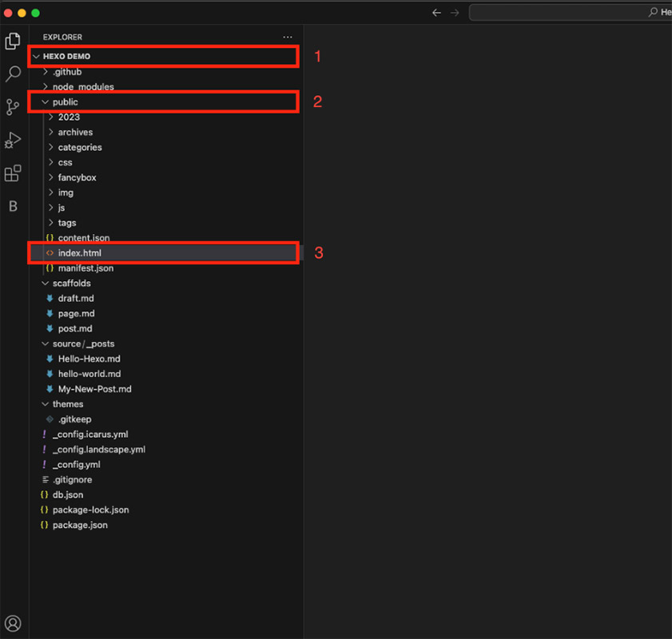Open the Accounts menu icon
Viewport: 672px width, 639px height.
pos(13,623)
